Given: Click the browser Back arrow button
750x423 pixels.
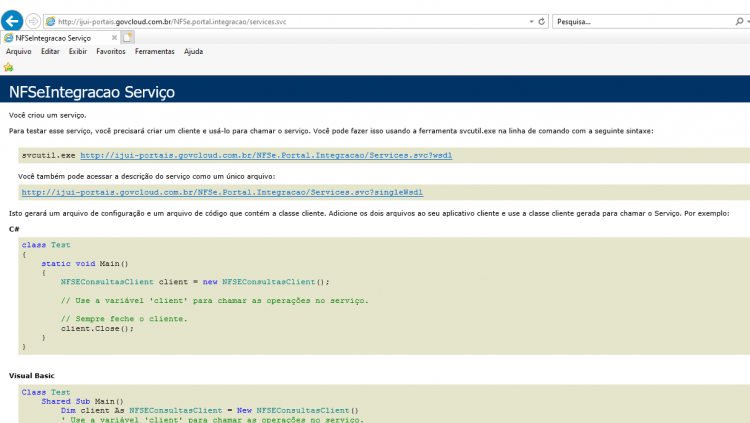Looking at the screenshot, I should (12, 21).
